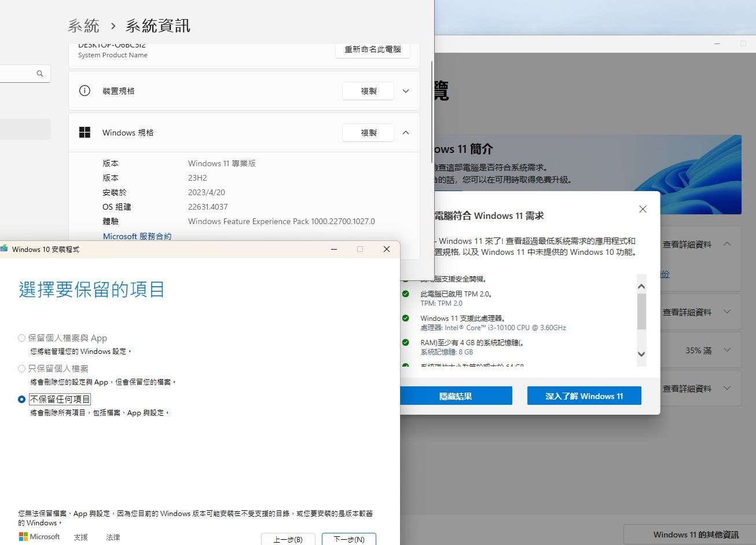Viewport: 756px width, 545px height.
Task: Click the Intel Core i3-10100 CPU processor text
Action: pos(493,328)
